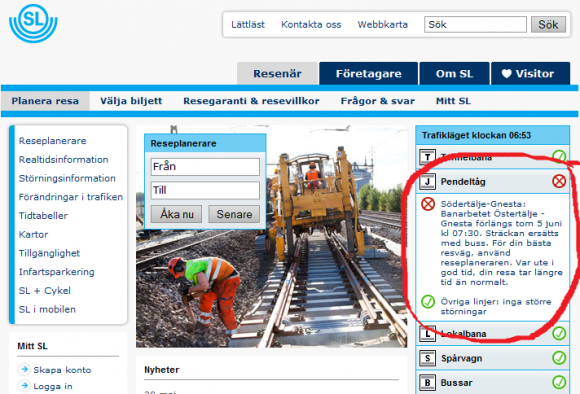Expand the Bussar traffic status row

493,382
